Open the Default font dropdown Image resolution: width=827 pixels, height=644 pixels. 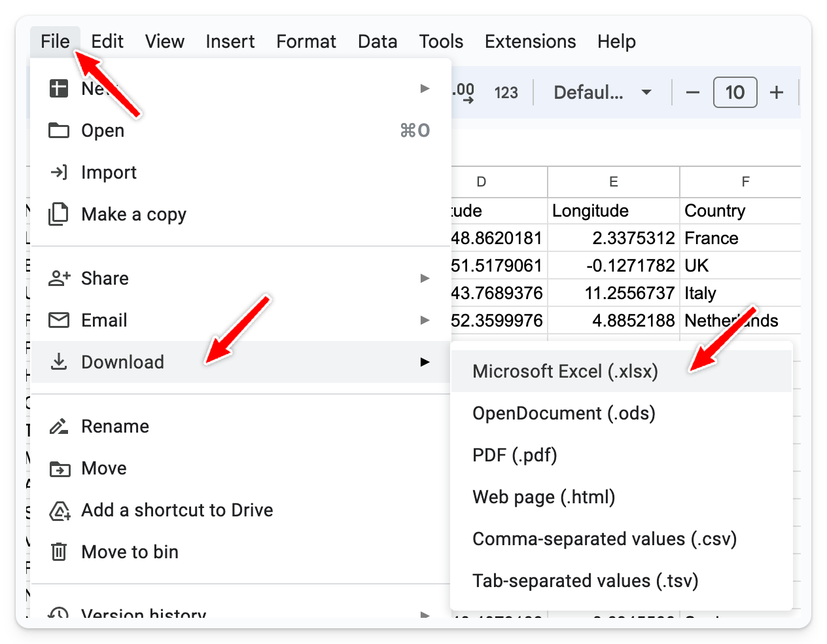[602, 92]
